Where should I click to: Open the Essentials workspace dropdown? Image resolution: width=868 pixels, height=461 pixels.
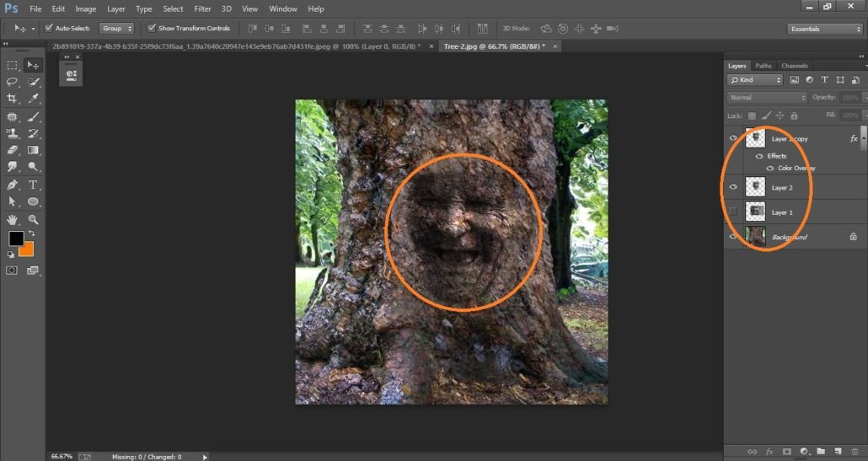click(x=823, y=29)
